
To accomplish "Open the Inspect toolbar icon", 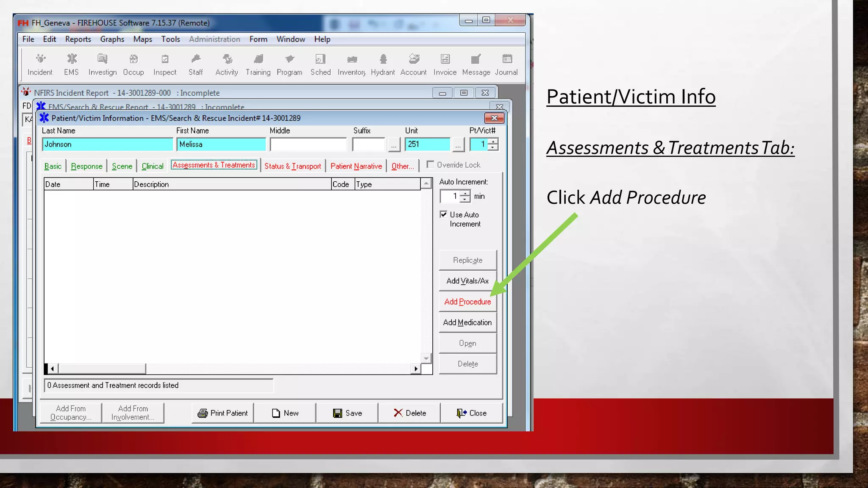I will pos(165,64).
